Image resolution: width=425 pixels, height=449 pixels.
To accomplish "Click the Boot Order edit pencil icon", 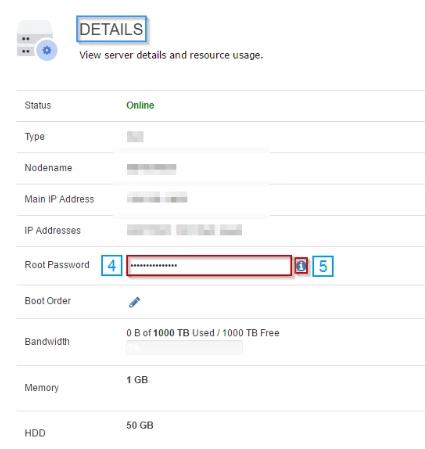I will (x=134, y=302).
